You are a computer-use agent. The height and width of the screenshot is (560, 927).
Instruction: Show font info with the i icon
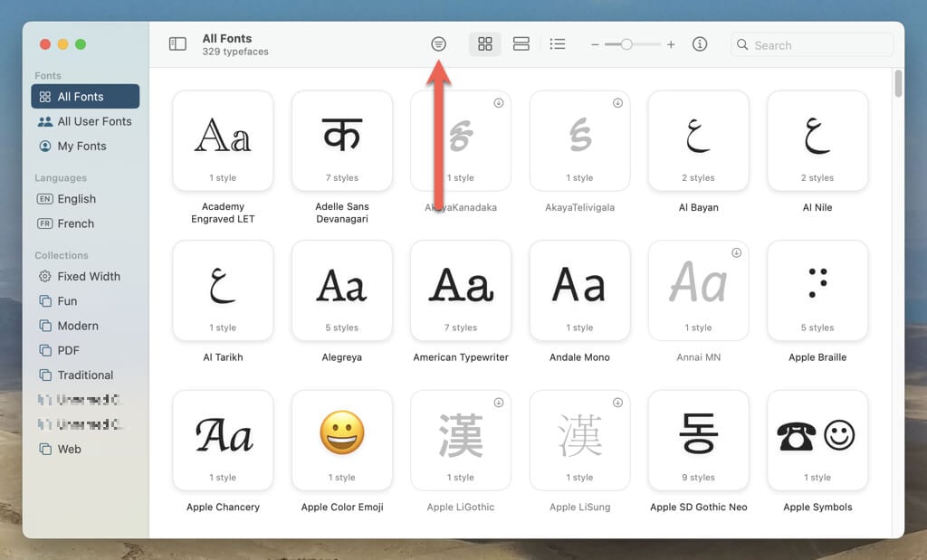700,43
